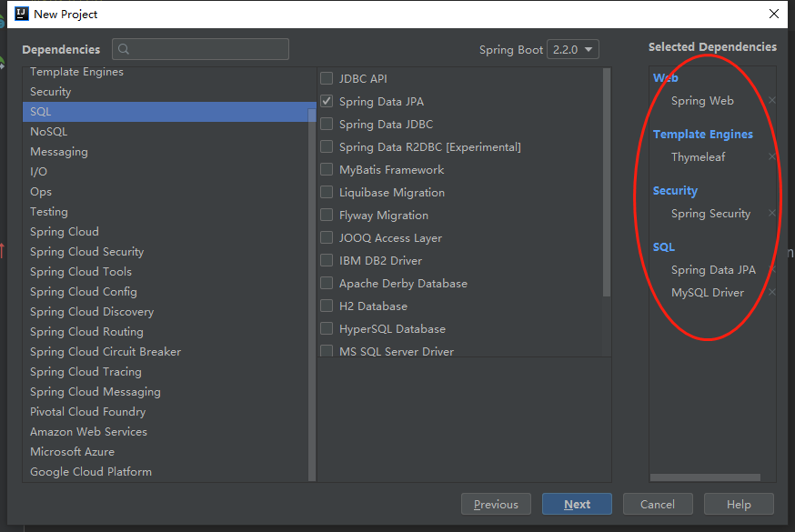Click the magnifier icon in the dependency search box
795x532 pixels.
pos(123,49)
